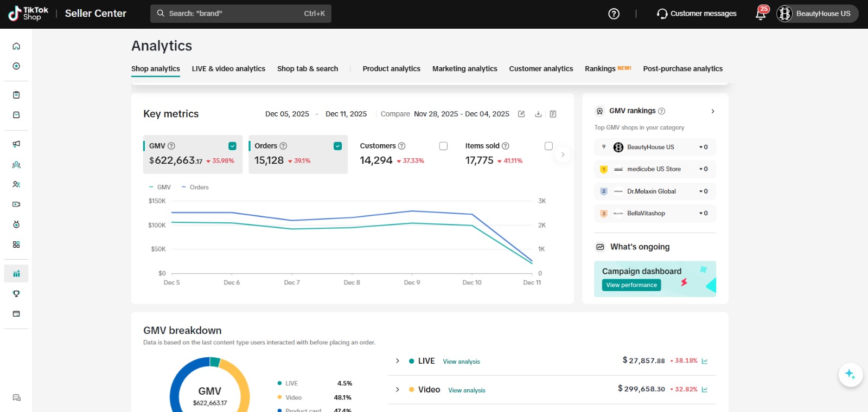The image size is (868, 412).
Task: Uncheck the Orders metric checkbox
Action: pos(337,146)
